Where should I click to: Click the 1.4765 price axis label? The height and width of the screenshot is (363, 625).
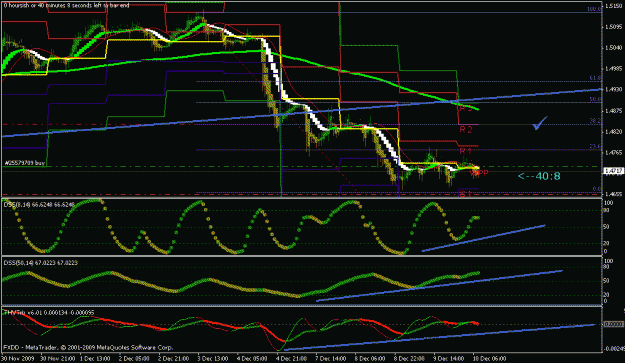pyautogui.click(x=614, y=153)
